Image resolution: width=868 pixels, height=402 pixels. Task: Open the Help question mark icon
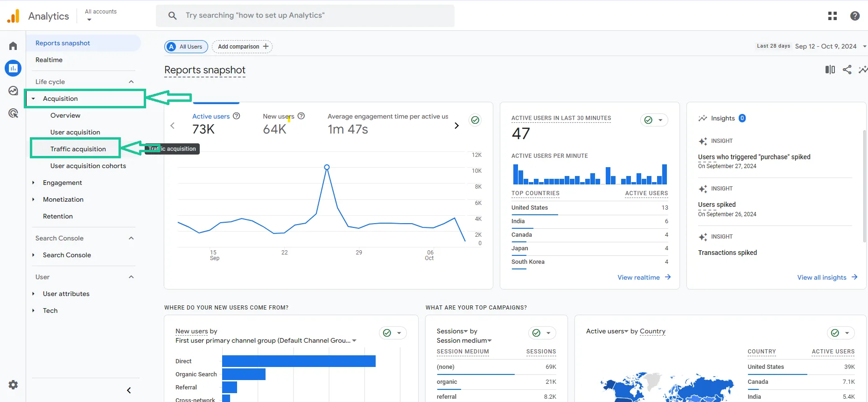tap(855, 16)
